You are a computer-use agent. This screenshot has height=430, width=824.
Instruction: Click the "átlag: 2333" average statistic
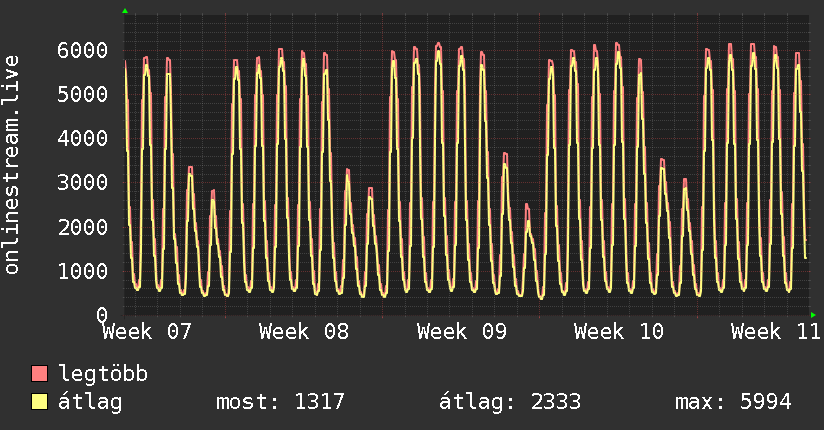point(510,402)
